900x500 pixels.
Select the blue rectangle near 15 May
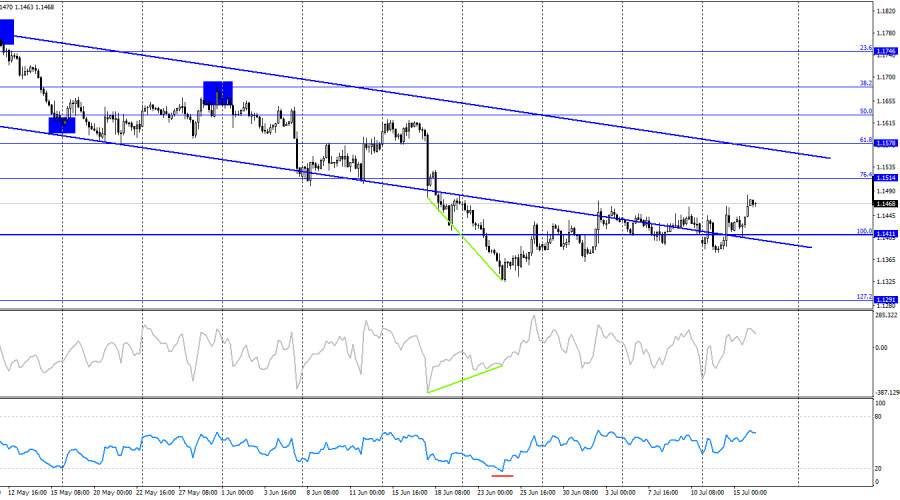62,125
